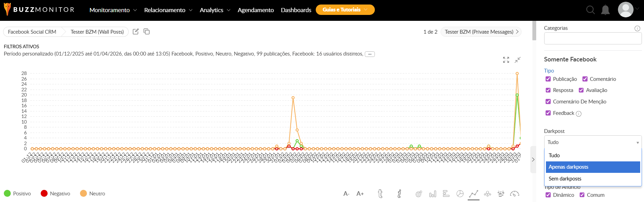The height and width of the screenshot is (202, 644).
Task: Open the notifications bell
Action: 605,10
